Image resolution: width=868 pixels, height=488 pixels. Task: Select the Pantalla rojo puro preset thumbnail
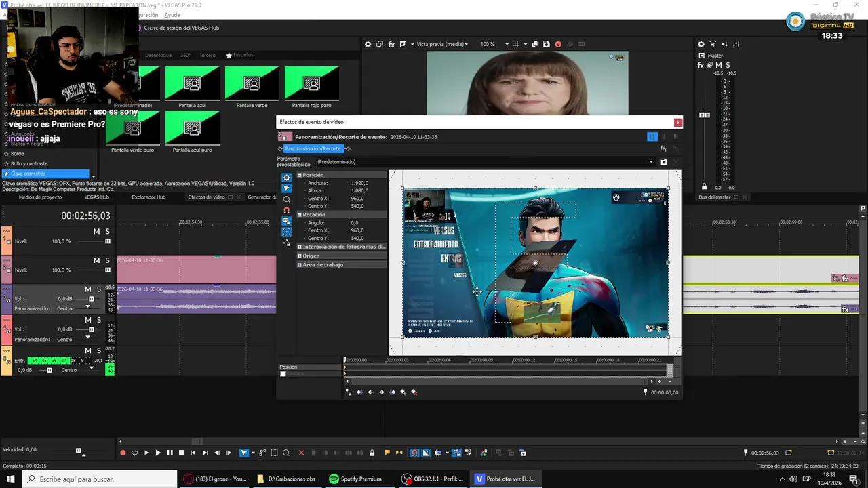coord(311,83)
